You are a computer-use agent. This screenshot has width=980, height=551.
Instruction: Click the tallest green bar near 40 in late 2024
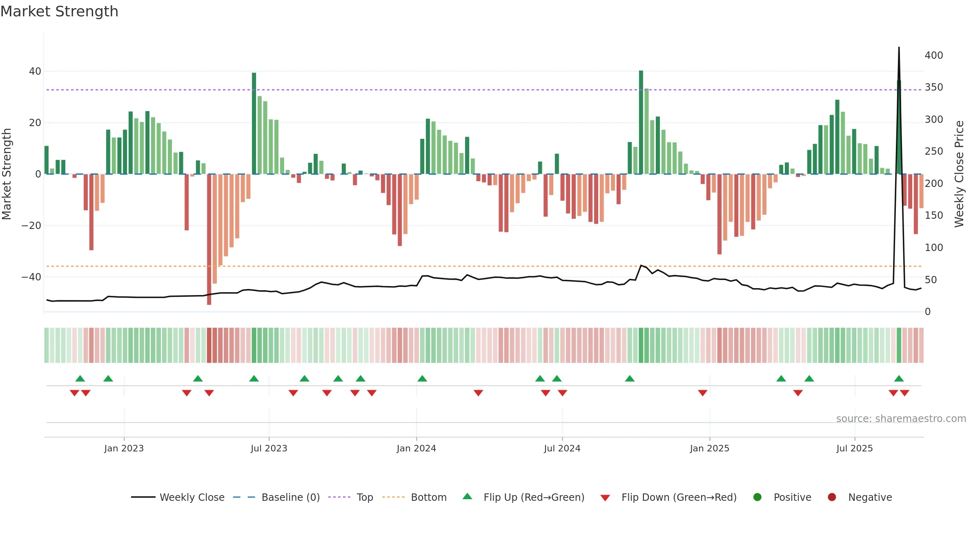[x=641, y=122]
